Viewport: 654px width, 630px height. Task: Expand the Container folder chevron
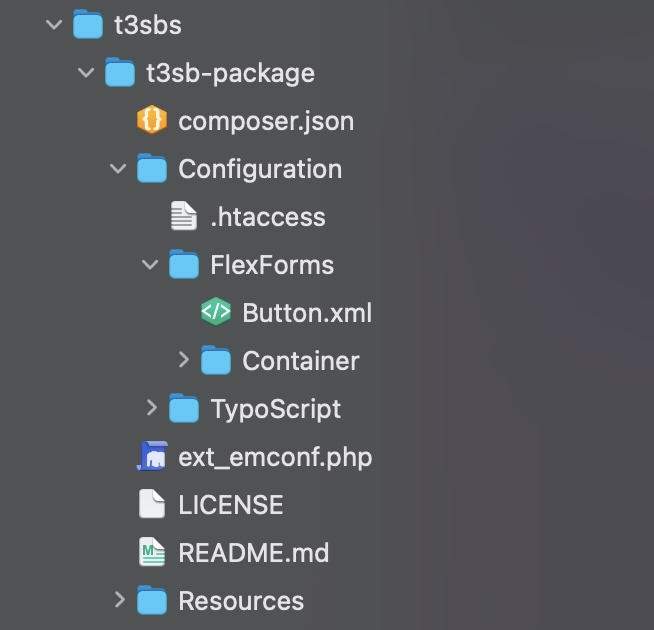point(183,360)
